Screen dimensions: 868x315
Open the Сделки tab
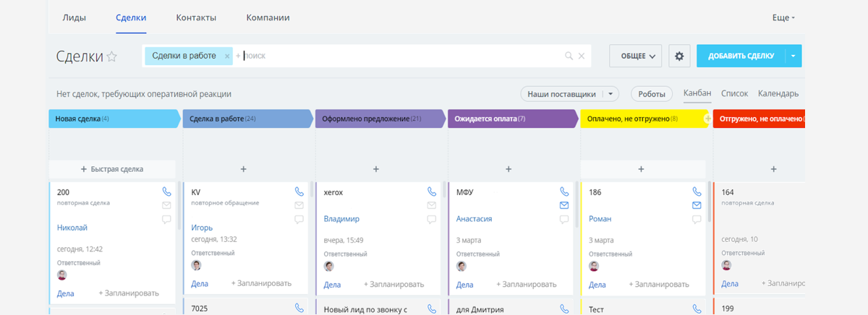pos(131,17)
